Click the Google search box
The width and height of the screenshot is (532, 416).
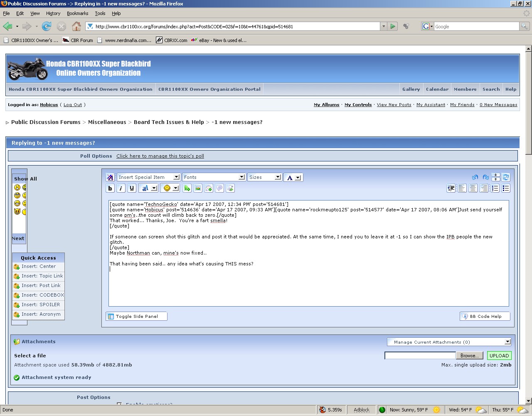click(476, 26)
